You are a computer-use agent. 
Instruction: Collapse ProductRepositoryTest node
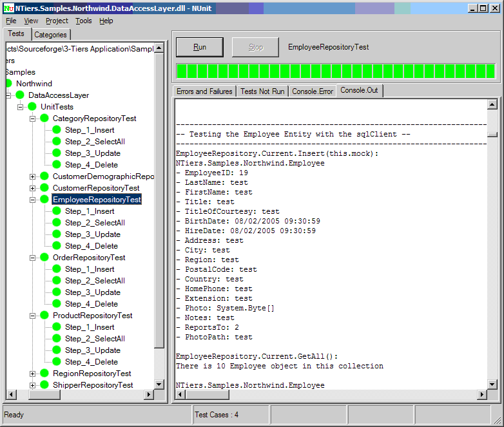(x=32, y=316)
